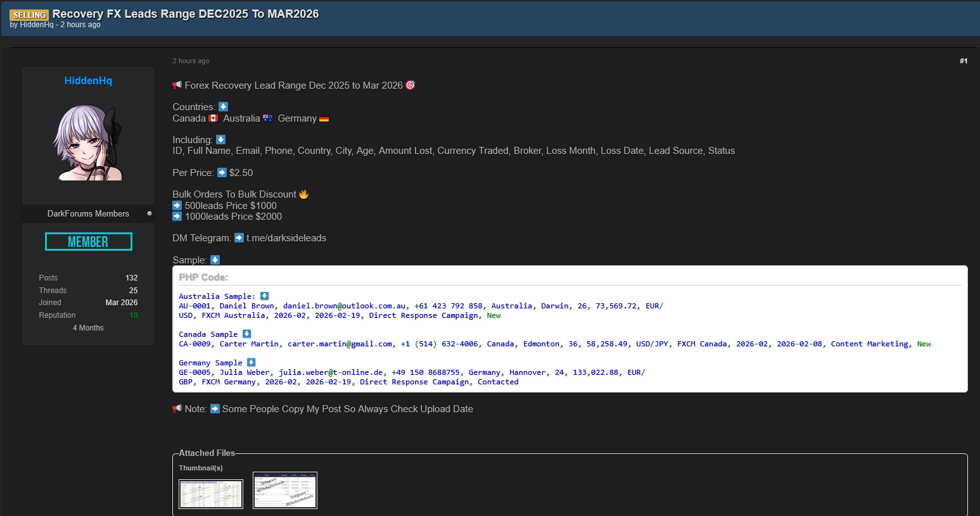Click the Canada Sample label in the code box
This screenshot has height=516, width=980.
tap(208, 334)
